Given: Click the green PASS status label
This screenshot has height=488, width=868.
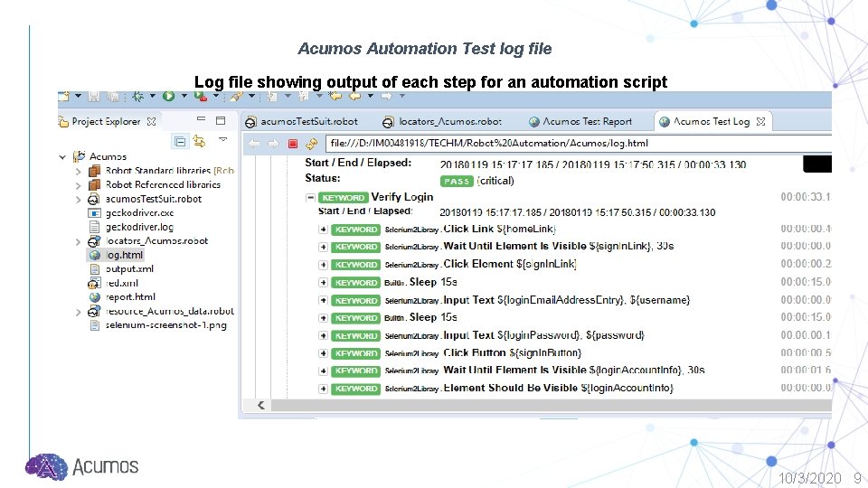Looking at the screenshot, I should [457, 182].
